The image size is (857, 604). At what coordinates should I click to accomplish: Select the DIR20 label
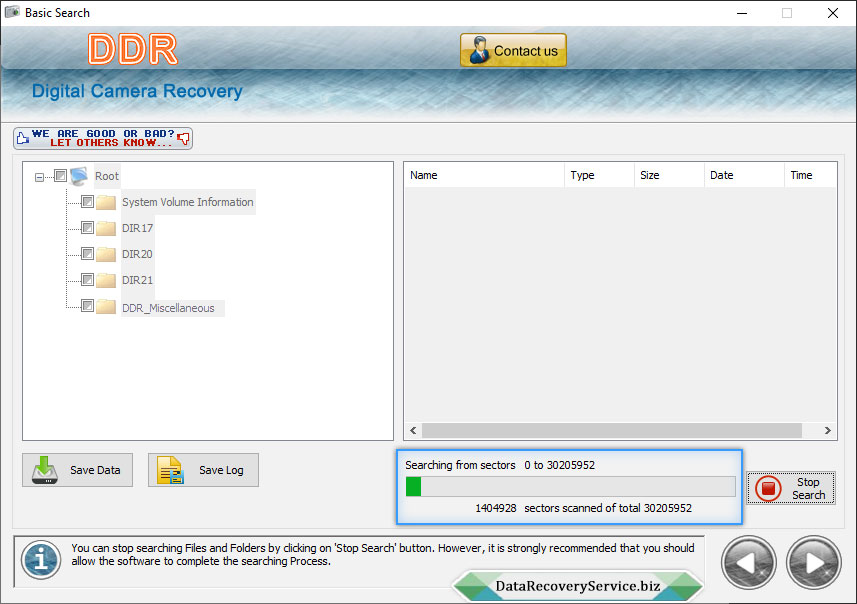tap(137, 254)
